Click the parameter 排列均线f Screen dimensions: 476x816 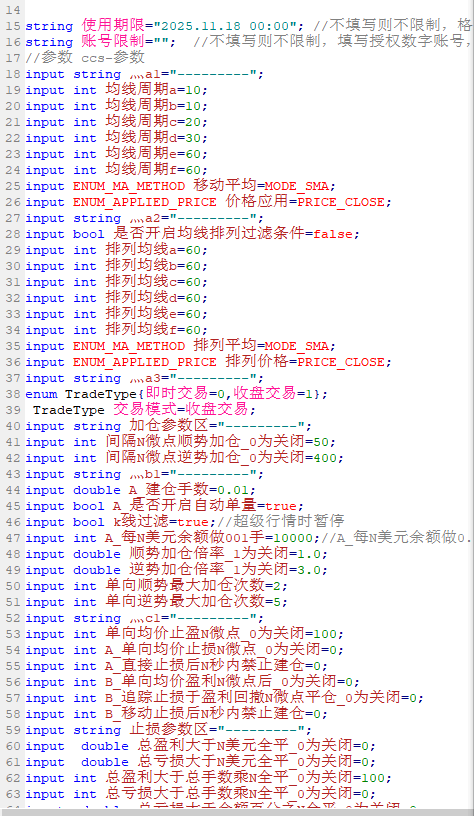tap(141, 330)
